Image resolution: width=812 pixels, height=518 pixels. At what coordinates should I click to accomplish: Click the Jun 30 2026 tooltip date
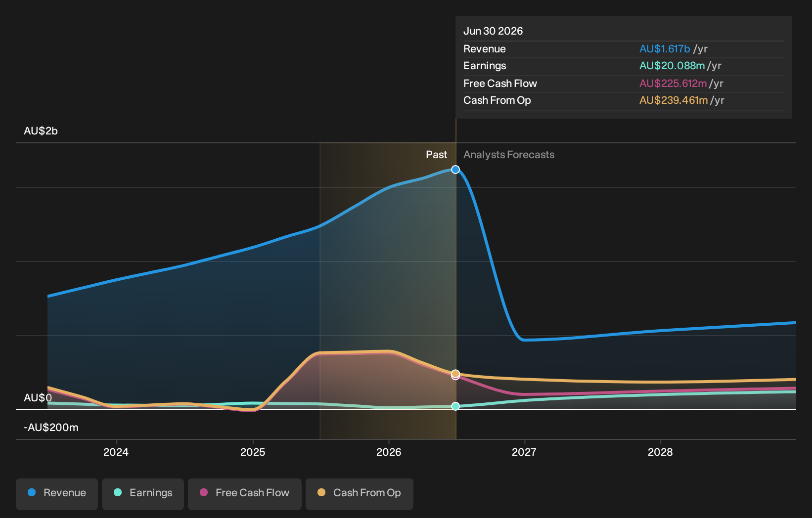[x=493, y=31]
